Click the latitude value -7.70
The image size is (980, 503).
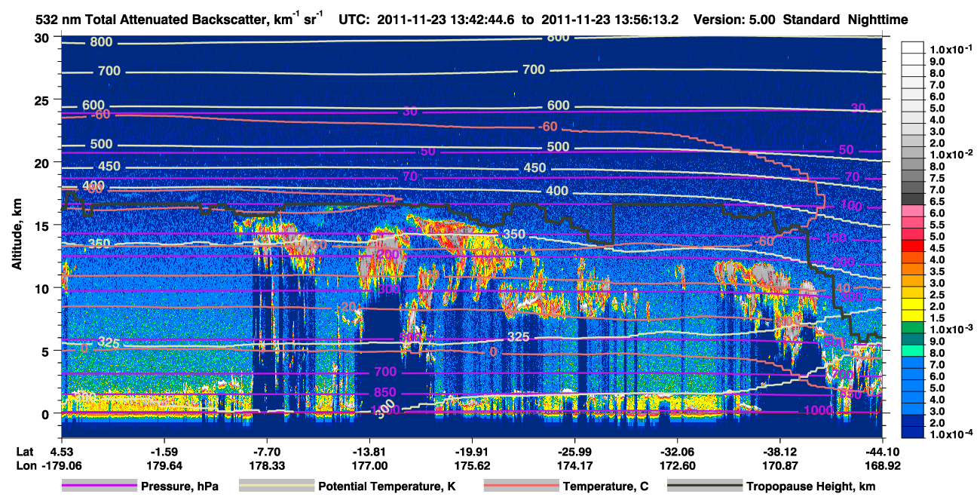(x=266, y=451)
